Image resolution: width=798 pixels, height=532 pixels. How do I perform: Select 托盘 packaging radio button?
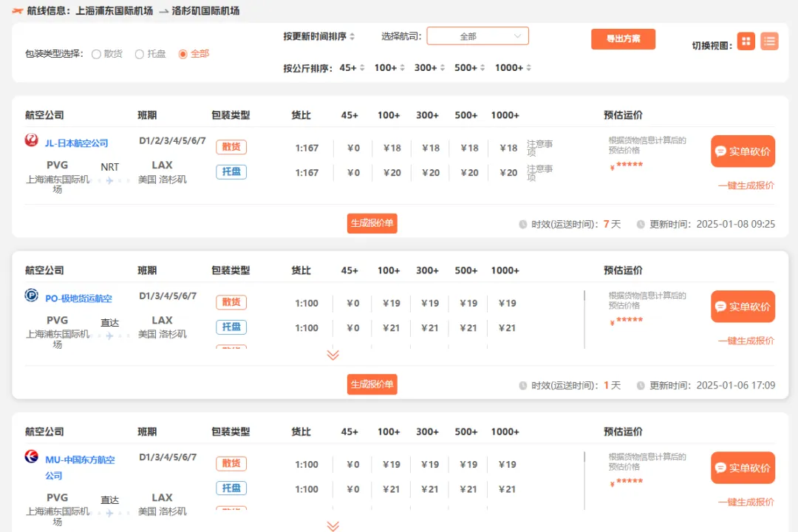pyautogui.click(x=140, y=54)
